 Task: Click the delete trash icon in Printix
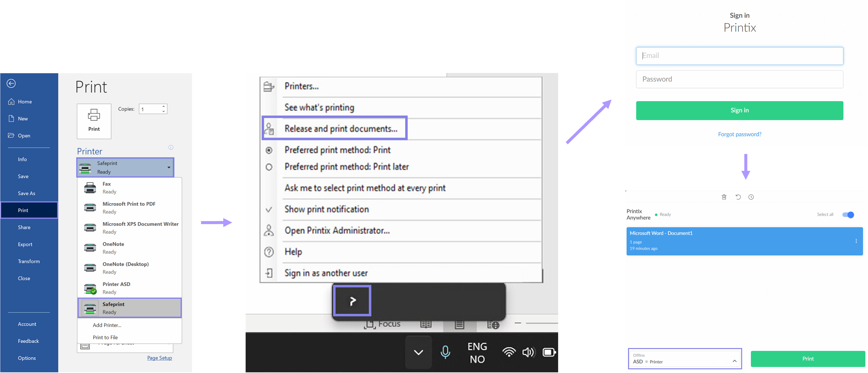click(x=724, y=197)
